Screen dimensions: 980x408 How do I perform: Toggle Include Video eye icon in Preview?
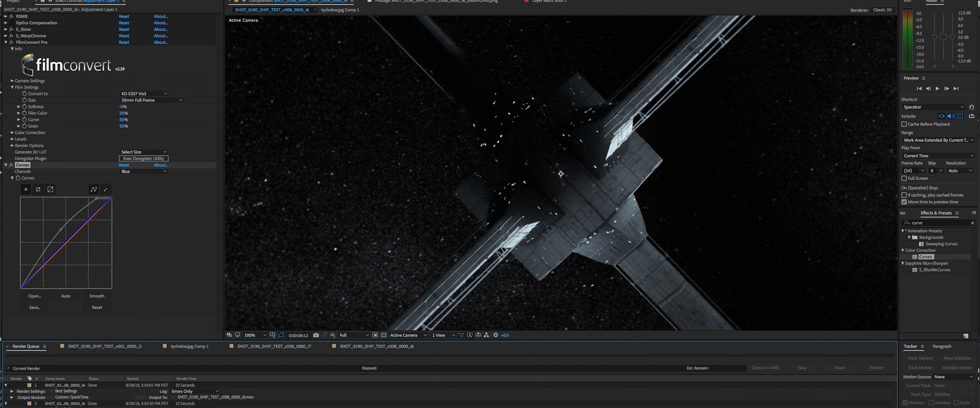point(942,116)
